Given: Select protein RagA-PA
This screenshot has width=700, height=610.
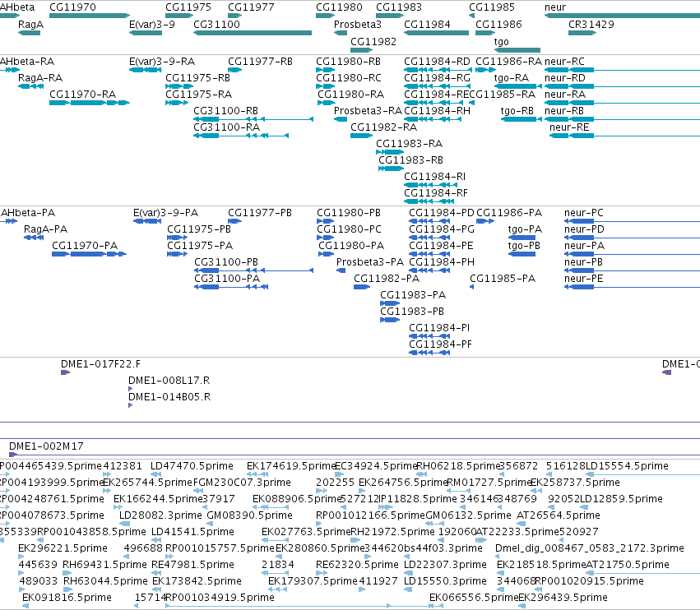Looking at the screenshot, I should tap(34, 238).
